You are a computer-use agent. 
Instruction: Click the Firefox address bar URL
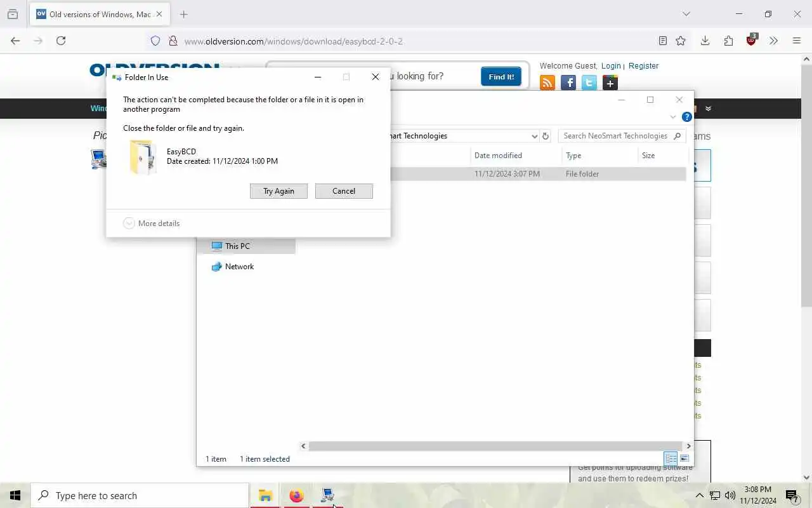coord(293,41)
